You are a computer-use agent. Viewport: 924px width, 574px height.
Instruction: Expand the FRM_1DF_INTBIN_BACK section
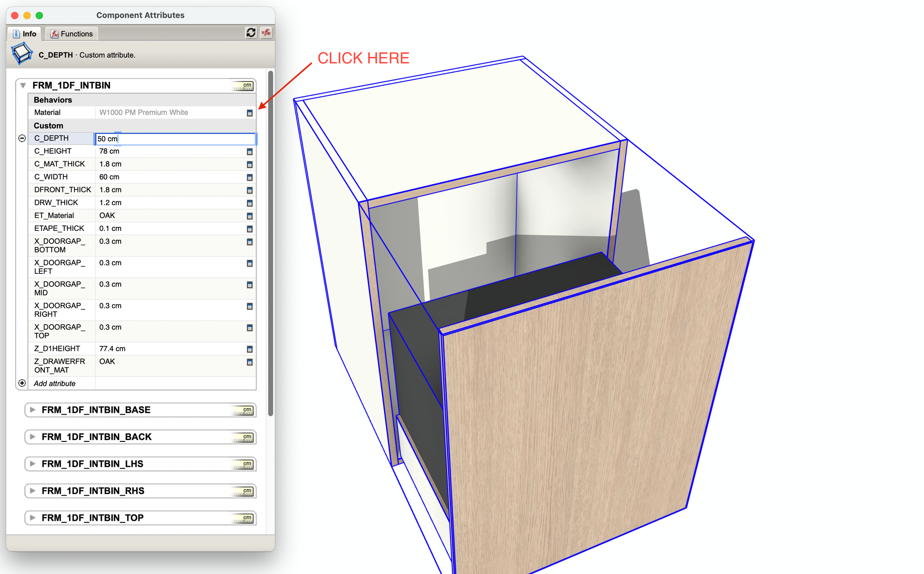click(32, 437)
